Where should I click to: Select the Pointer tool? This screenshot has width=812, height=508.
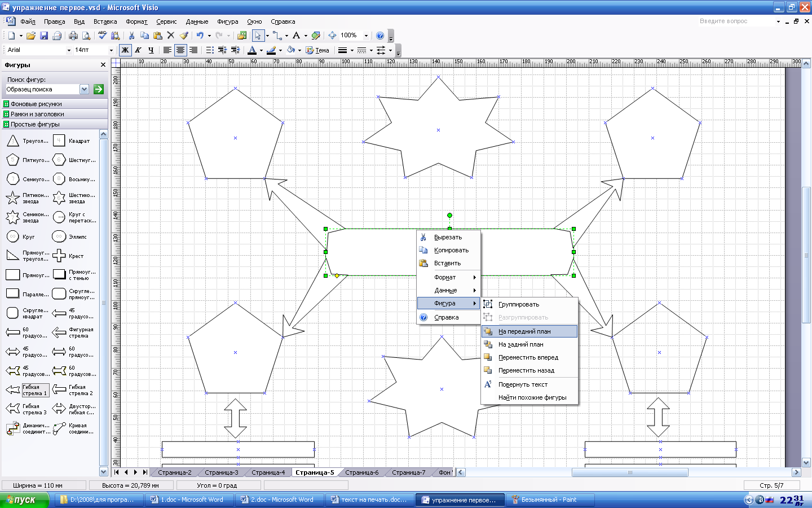[258, 36]
